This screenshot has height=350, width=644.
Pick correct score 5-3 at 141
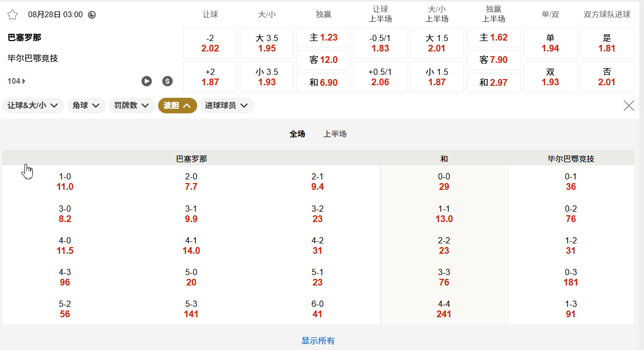(x=191, y=309)
